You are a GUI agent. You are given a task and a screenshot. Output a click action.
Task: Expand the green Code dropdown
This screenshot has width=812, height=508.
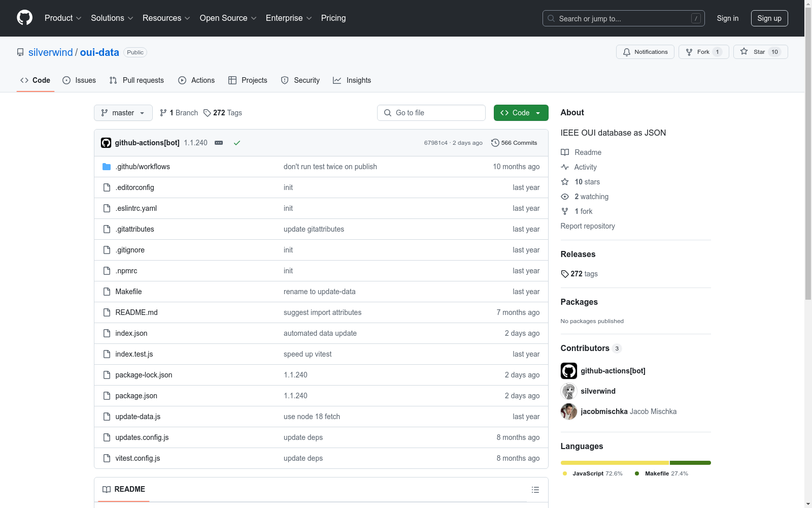pyautogui.click(x=521, y=113)
